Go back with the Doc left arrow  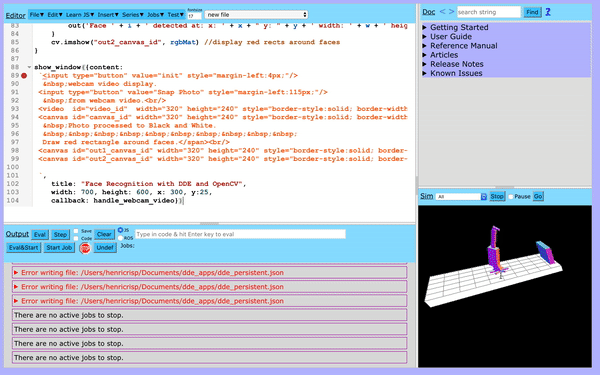pos(442,12)
